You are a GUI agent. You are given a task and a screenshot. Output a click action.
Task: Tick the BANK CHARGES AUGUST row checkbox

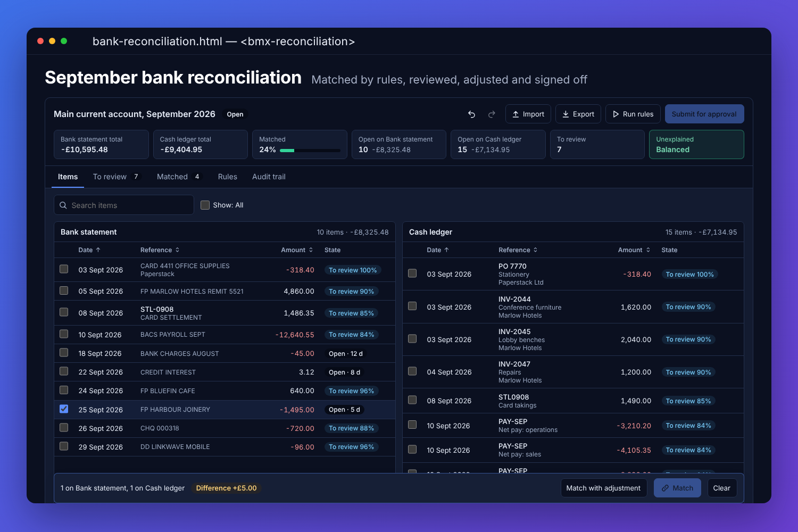(x=64, y=353)
